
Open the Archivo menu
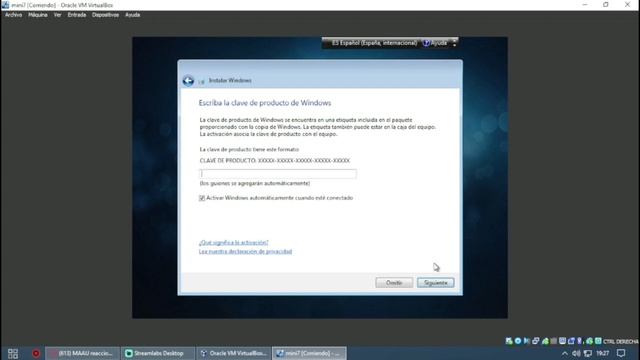(x=13, y=15)
